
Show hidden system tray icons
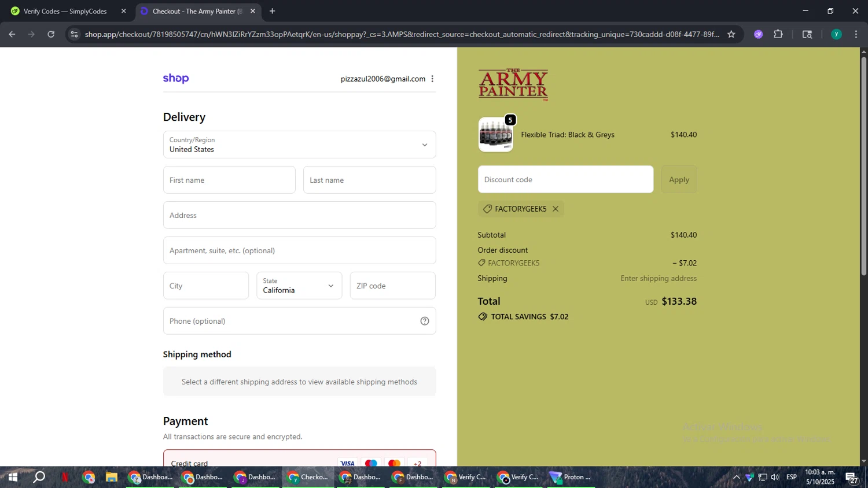coord(736,477)
